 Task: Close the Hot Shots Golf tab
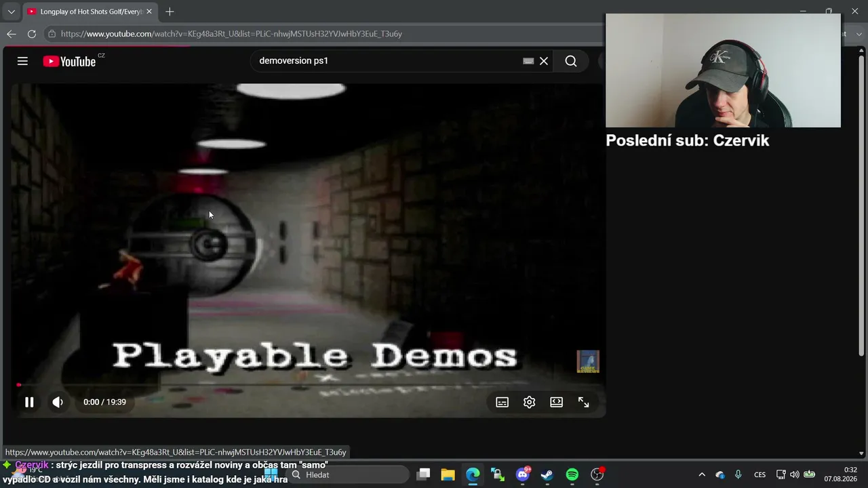pos(149,12)
